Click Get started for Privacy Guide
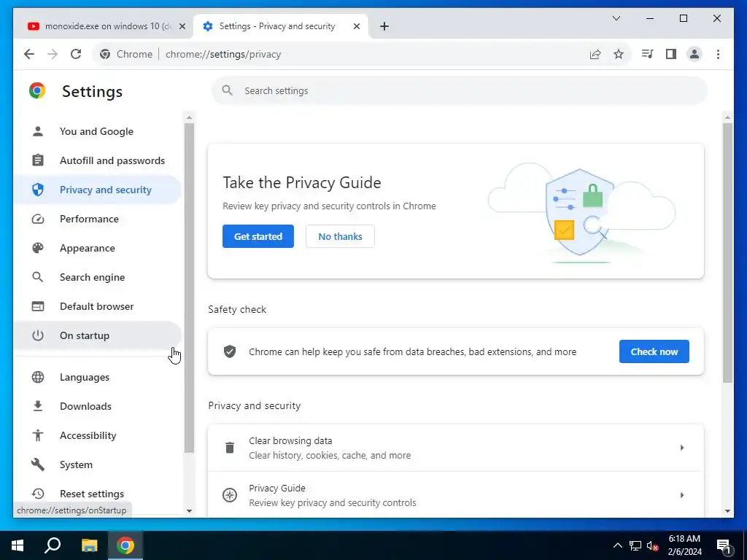The height and width of the screenshot is (560, 747). [258, 236]
